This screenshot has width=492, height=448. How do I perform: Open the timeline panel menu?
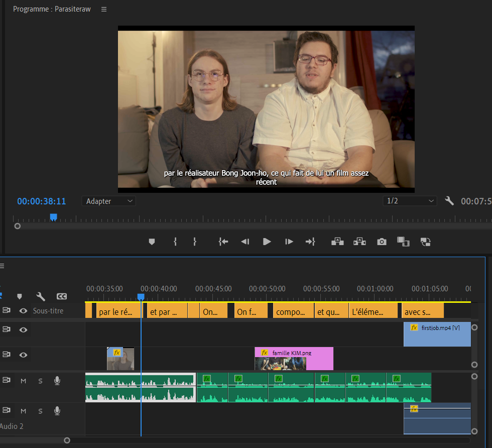tap(2, 266)
